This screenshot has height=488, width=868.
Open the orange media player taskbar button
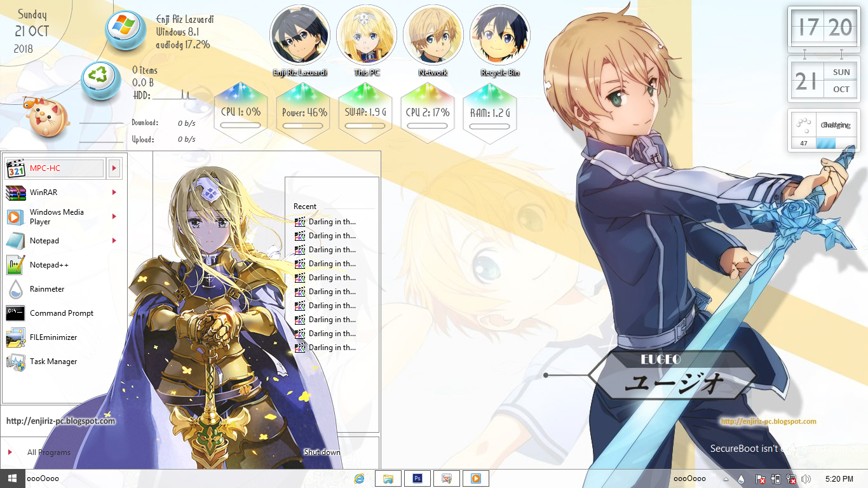[x=476, y=478]
